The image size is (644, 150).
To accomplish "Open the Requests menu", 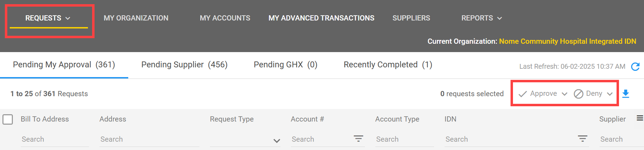I will (x=48, y=18).
